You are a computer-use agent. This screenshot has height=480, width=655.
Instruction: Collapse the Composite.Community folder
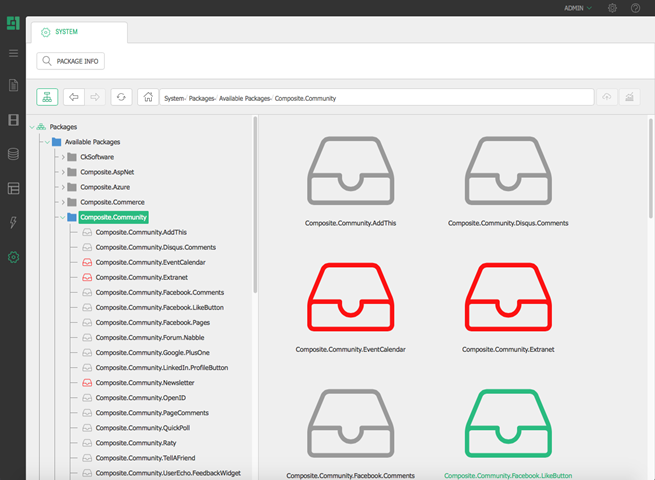tap(62, 217)
